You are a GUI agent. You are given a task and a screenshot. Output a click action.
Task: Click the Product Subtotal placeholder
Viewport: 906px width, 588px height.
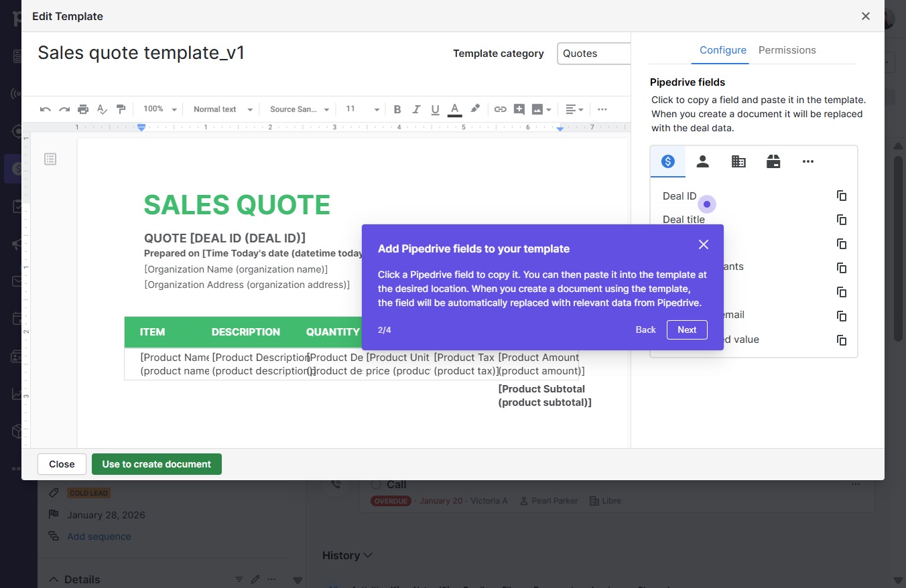(545, 396)
